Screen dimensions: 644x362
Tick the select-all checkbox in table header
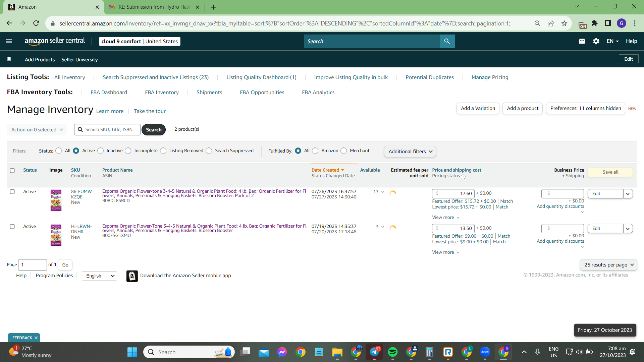click(12, 170)
